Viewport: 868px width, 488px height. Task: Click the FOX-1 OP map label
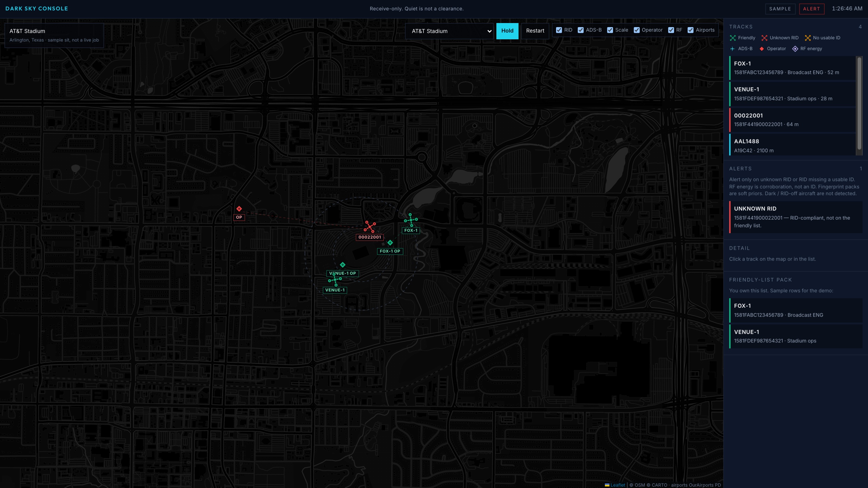pyautogui.click(x=390, y=251)
